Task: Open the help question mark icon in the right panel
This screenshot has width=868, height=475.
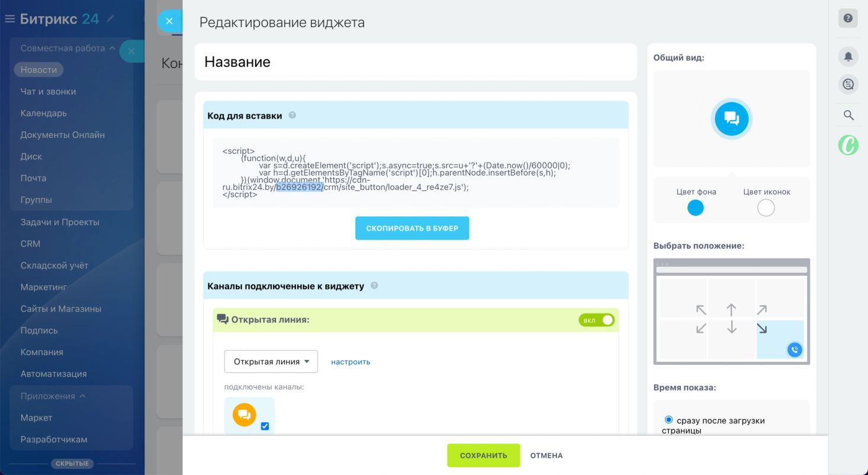Action: [848, 18]
